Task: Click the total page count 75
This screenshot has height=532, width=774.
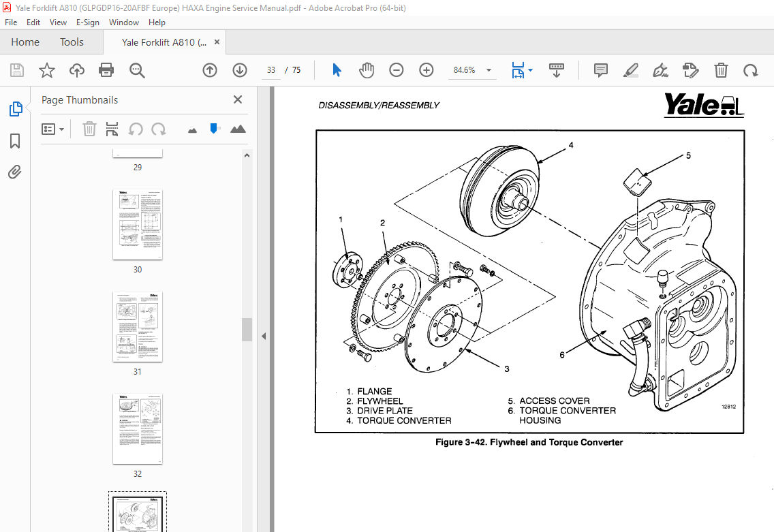Action: (x=296, y=70)
